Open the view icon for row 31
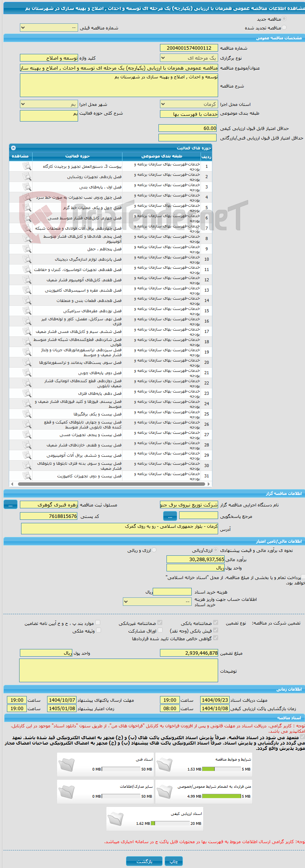This screenshot has height=868, width=305. pyautogui.click(x=26, y=476)
